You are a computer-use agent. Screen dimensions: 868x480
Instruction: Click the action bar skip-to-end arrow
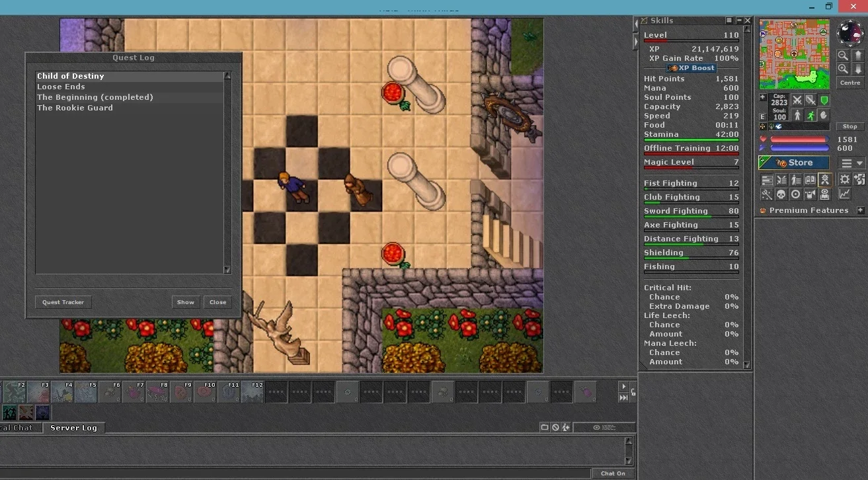(x=623, y=397)
